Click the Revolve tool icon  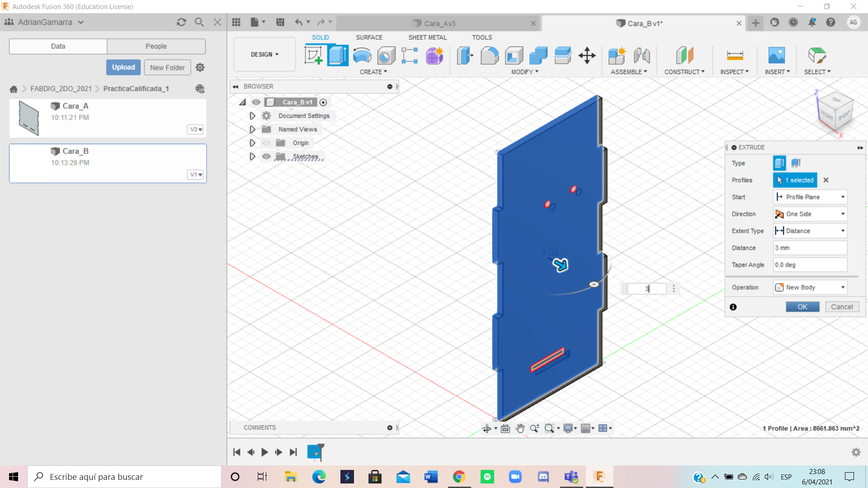tap(362, 56)
